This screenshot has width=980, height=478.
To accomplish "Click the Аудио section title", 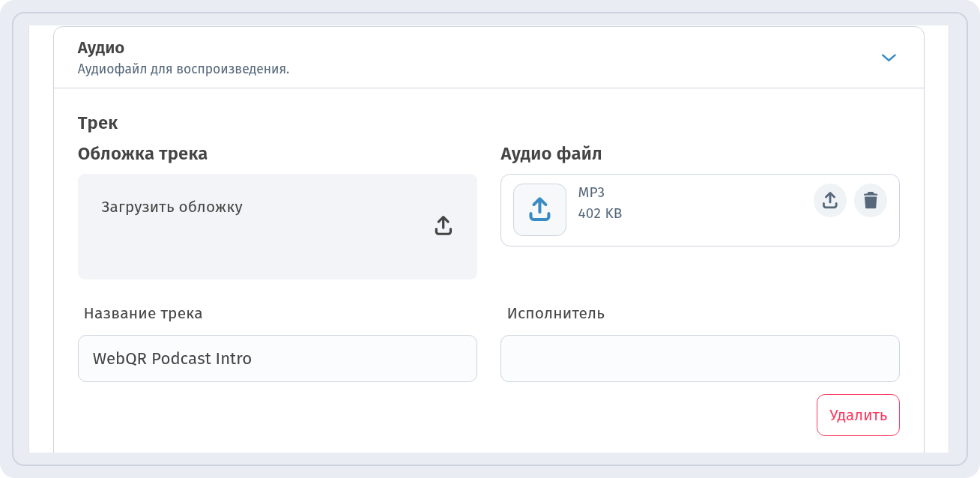I will (101, 48).
